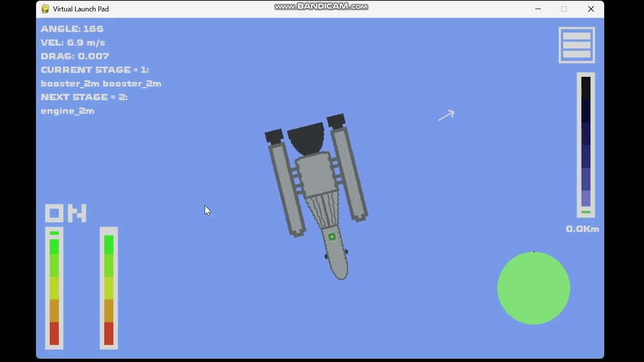The image size is (644, 362).
Task: Click the right side booster
Action: point(348,167)
